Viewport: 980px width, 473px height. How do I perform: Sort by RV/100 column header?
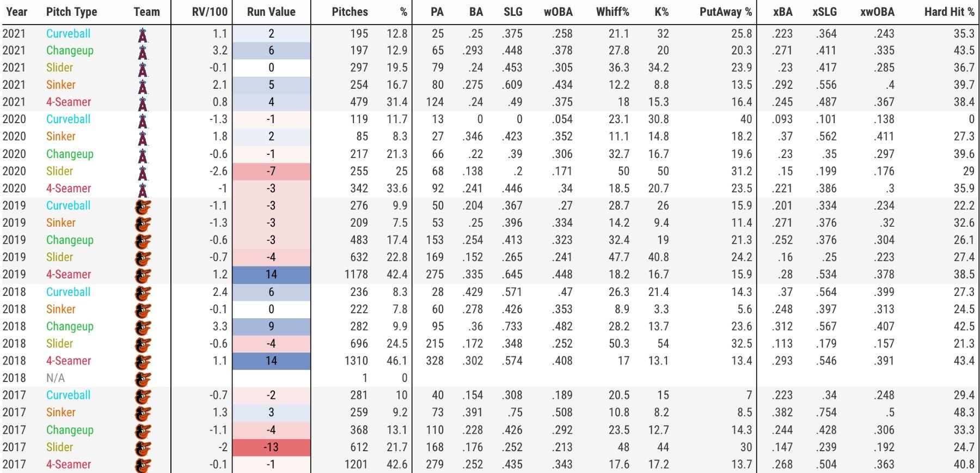click(x=210, y=11)
